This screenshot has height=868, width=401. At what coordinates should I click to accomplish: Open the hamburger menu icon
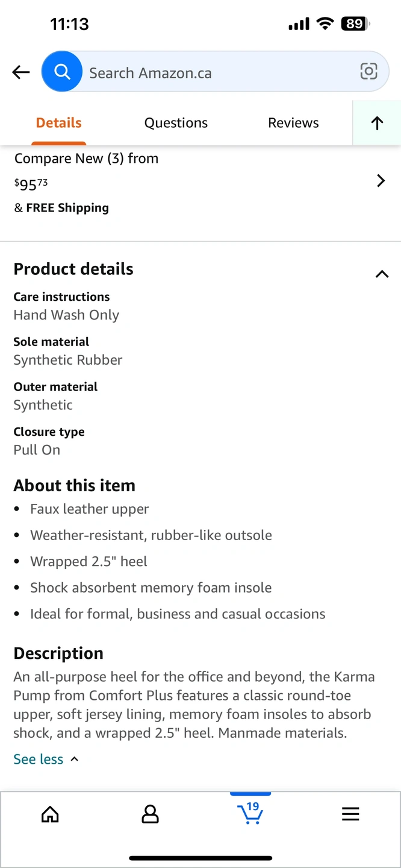coord(350,814)
